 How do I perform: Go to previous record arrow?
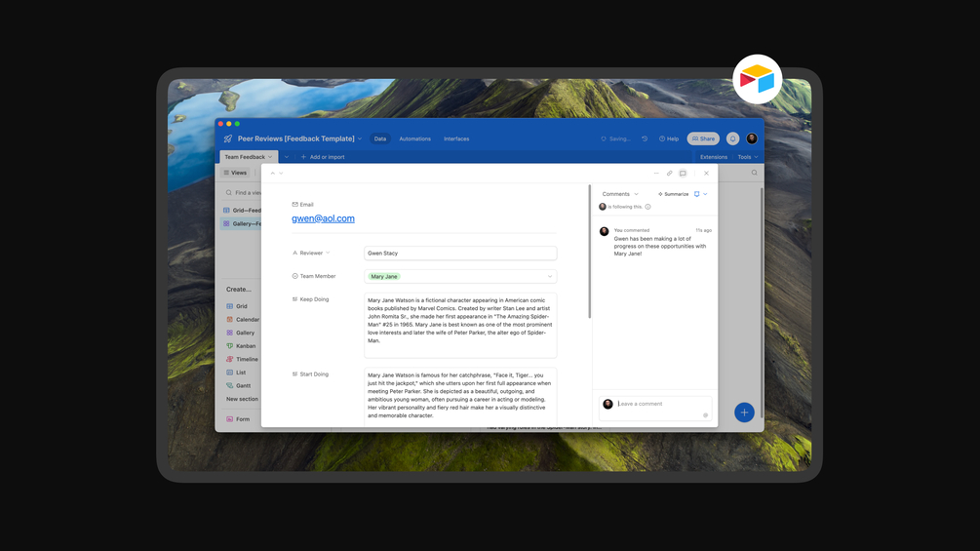[272, 173]
